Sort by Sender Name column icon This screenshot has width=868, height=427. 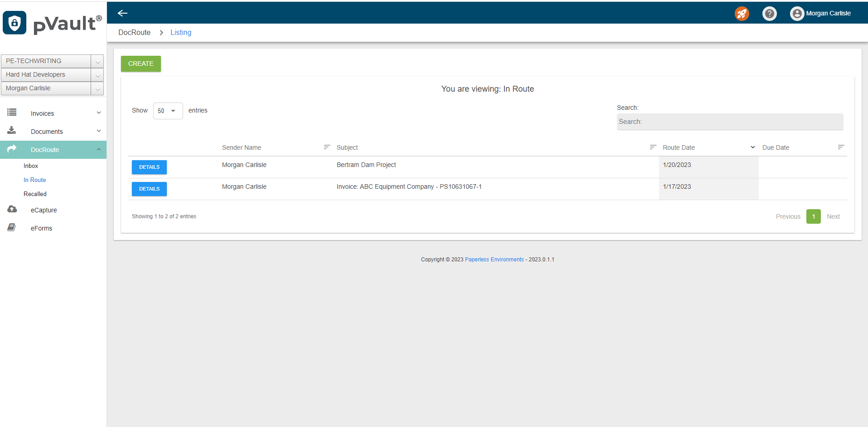(327, 147)
